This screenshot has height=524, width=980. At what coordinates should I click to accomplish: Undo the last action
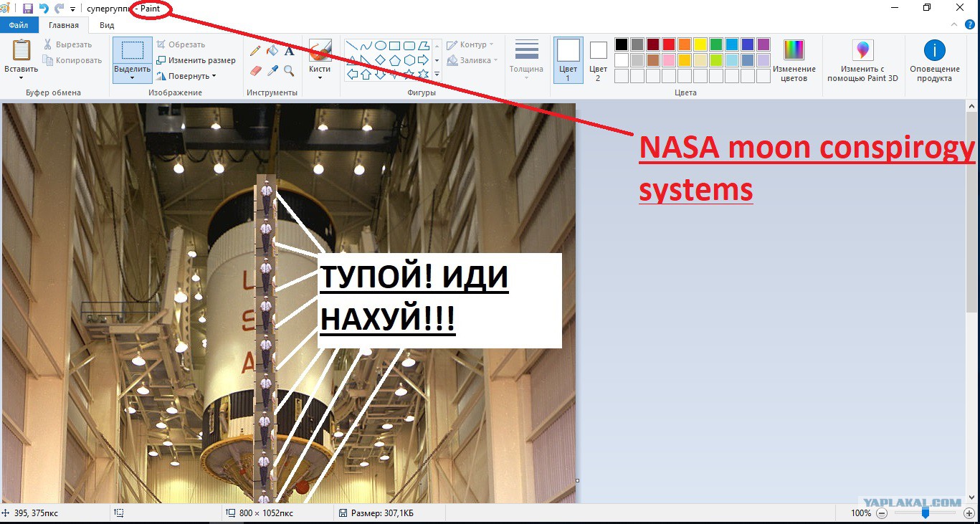(x=44, y=9)
